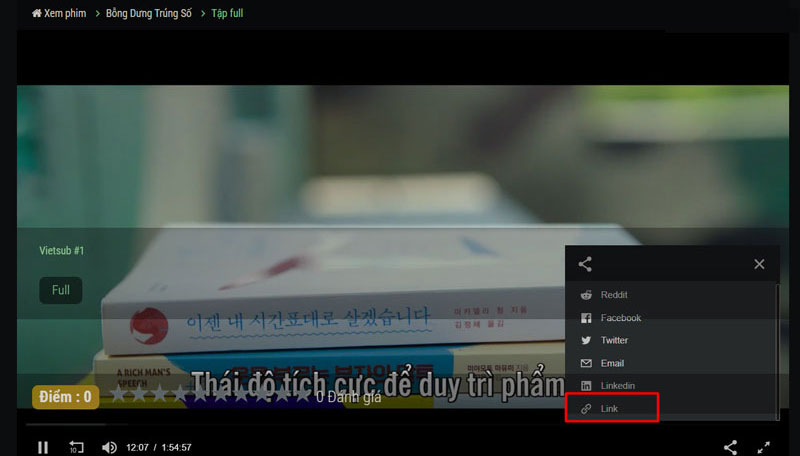Click the Điểm : 0 score badge

pyautogui.click(x=66, y=397)
